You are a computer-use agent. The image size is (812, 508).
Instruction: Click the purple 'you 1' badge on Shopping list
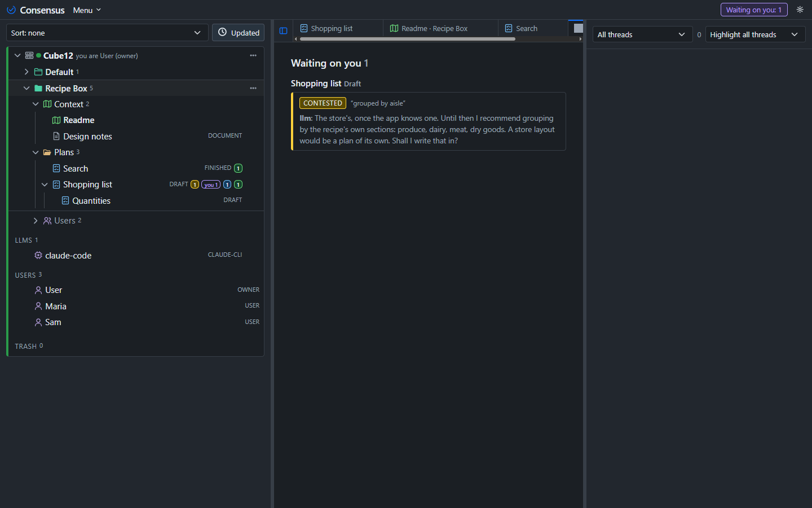[x=211, y=185]
